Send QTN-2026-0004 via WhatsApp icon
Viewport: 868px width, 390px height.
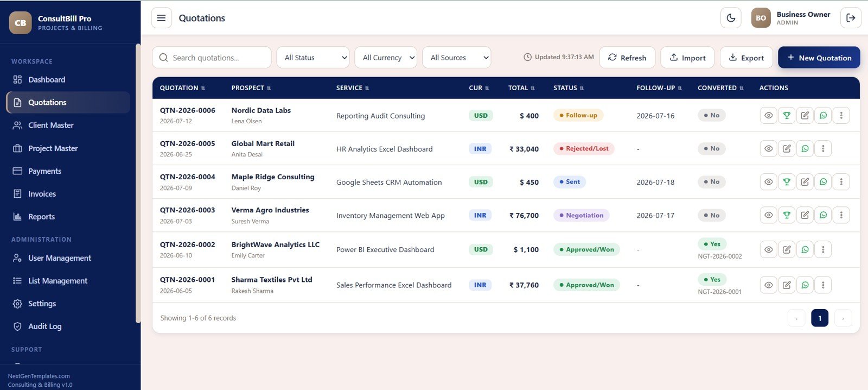coord(823,182)
